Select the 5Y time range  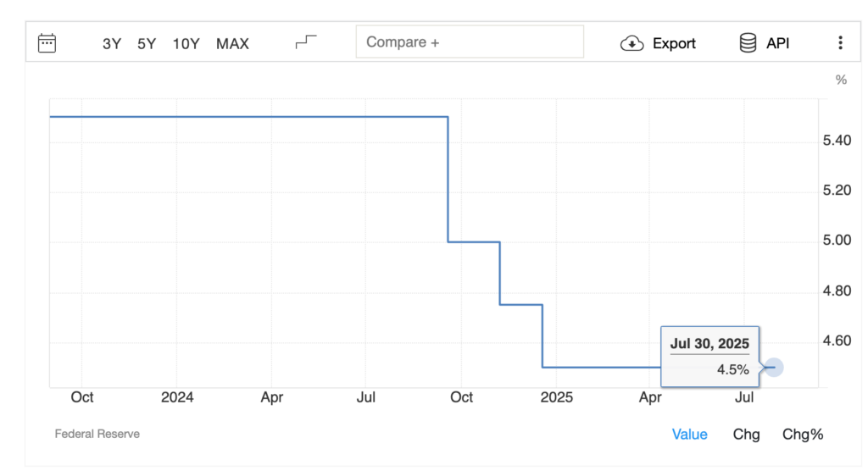(x=147, y=44)
